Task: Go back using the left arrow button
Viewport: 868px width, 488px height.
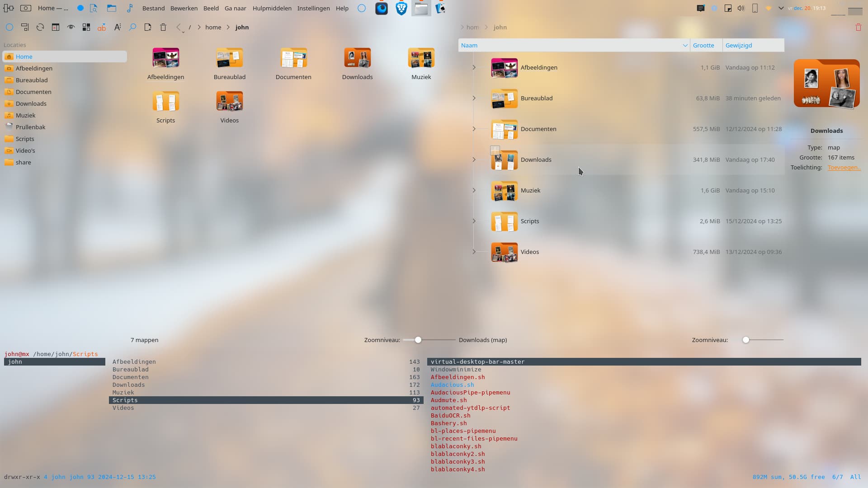Action: [x=179, y=27]
